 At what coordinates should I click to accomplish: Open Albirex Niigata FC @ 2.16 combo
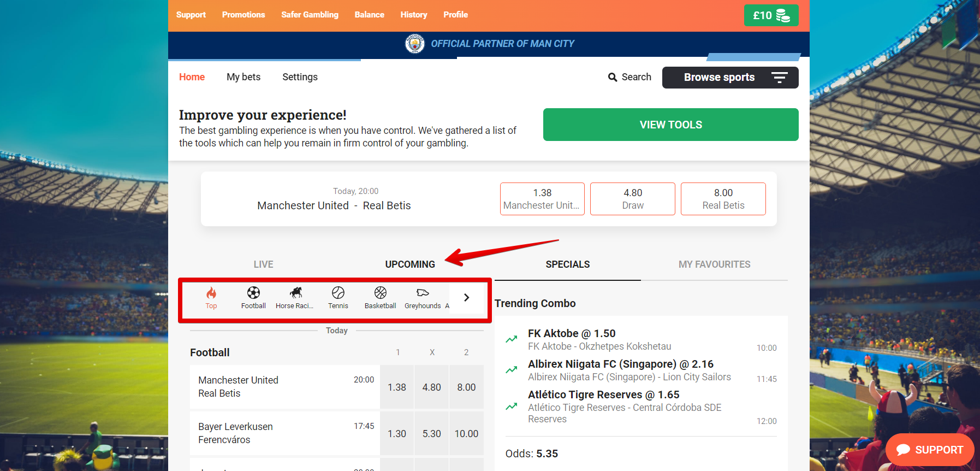point(621,364)
